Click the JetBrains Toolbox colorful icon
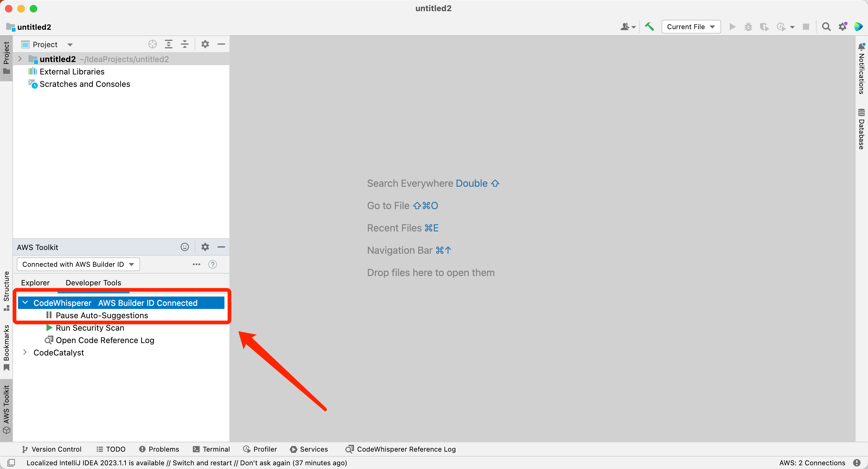This screenshot has width=868, height=469. [x=858, y=27]
